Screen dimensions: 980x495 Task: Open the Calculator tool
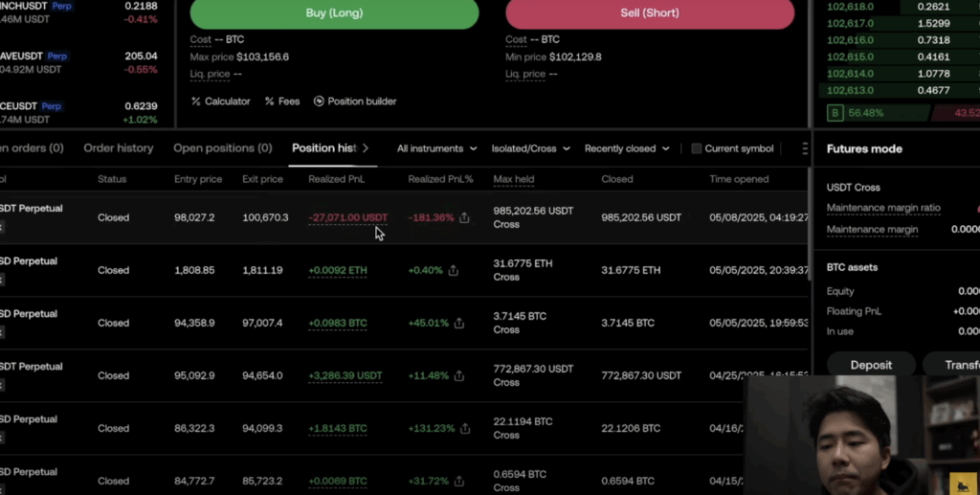[221, 101]
